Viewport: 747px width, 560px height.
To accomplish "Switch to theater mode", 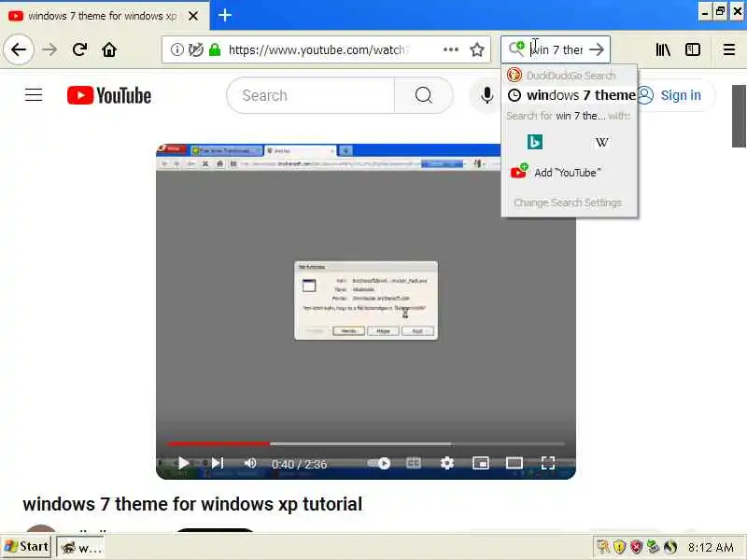I will tap(514, 463).
